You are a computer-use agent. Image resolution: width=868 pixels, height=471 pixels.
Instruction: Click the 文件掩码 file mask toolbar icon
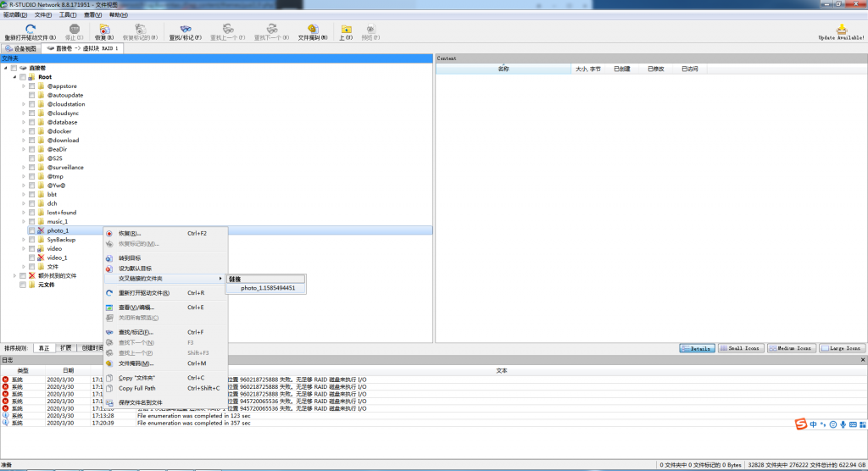click(x=313, y=29)
